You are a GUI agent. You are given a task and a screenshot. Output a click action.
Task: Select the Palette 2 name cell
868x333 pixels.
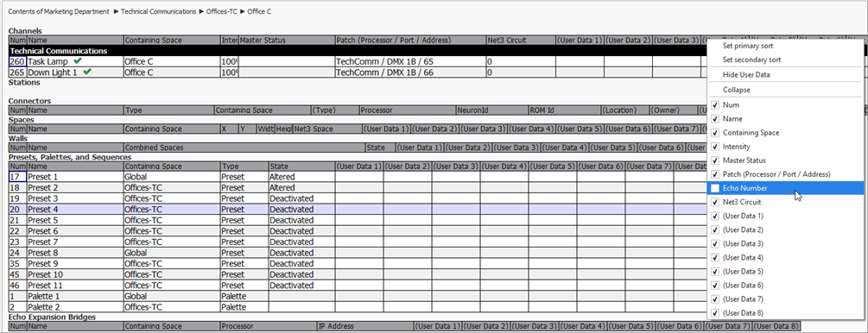75,307
